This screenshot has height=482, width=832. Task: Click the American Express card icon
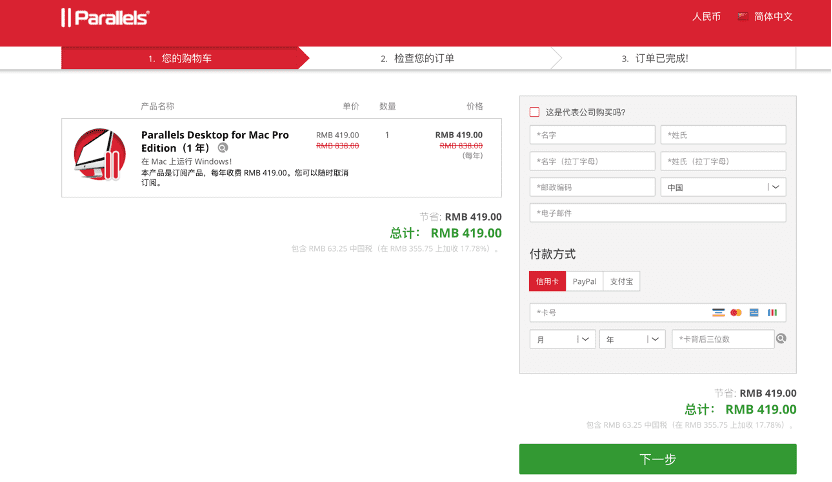[754, 312]
